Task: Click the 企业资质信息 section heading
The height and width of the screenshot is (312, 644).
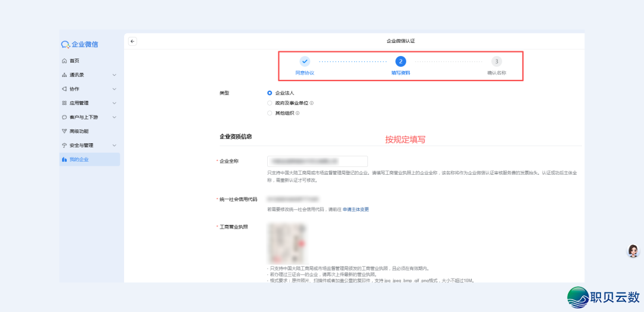Action: [x=236, y=137]
